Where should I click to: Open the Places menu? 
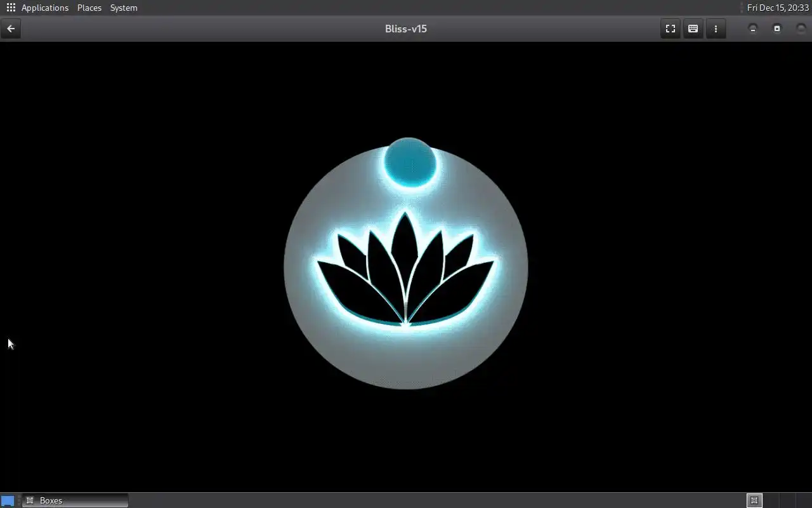(89, 8)
